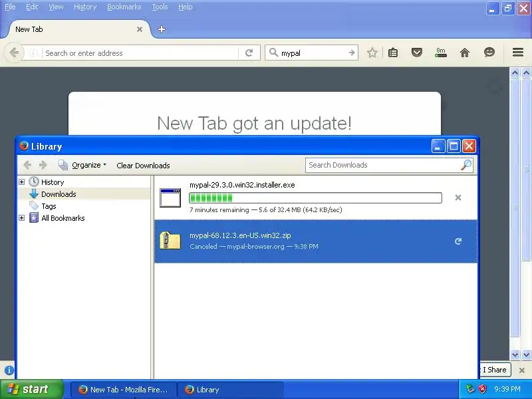Switch to New Tab - Mozilla Firefox taskbar item
The height and width of the screenshot is (399, 532).
point(124,390)
